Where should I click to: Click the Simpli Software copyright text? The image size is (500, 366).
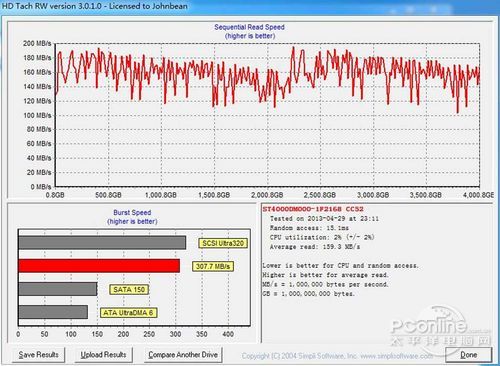(337, 356)
